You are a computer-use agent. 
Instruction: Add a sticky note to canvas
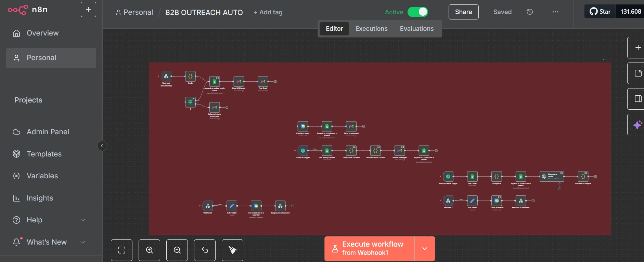(637, 73)
